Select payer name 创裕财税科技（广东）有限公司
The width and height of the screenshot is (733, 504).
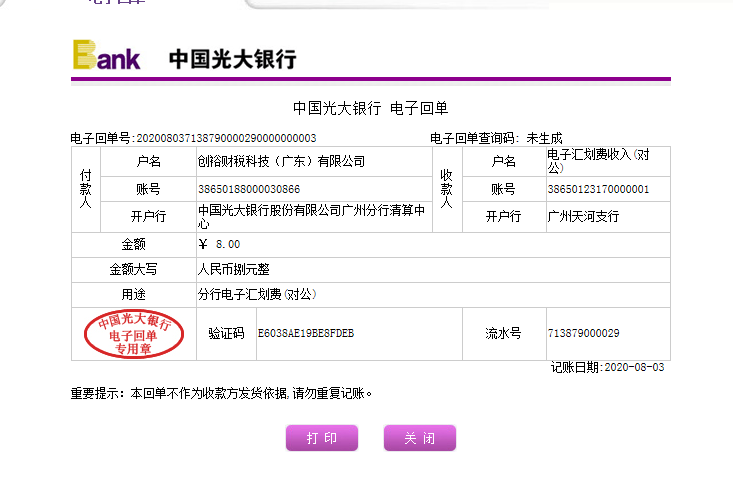[281, 161]
